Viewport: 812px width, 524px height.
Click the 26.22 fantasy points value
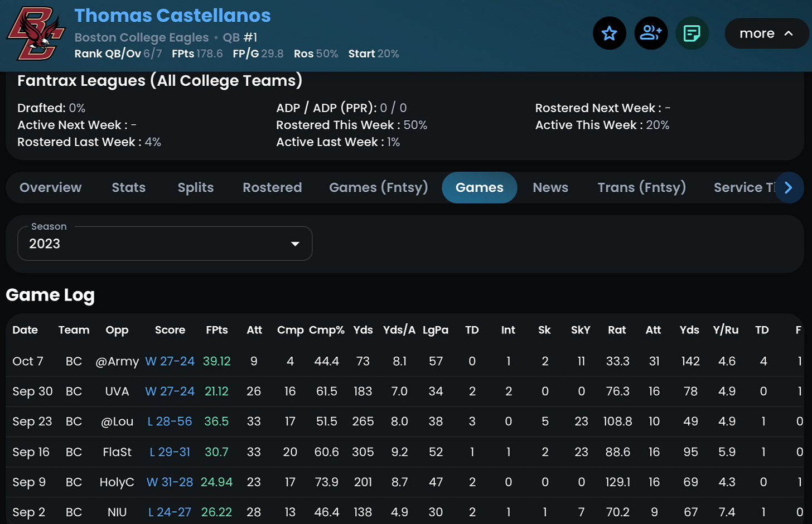[216, 512]
